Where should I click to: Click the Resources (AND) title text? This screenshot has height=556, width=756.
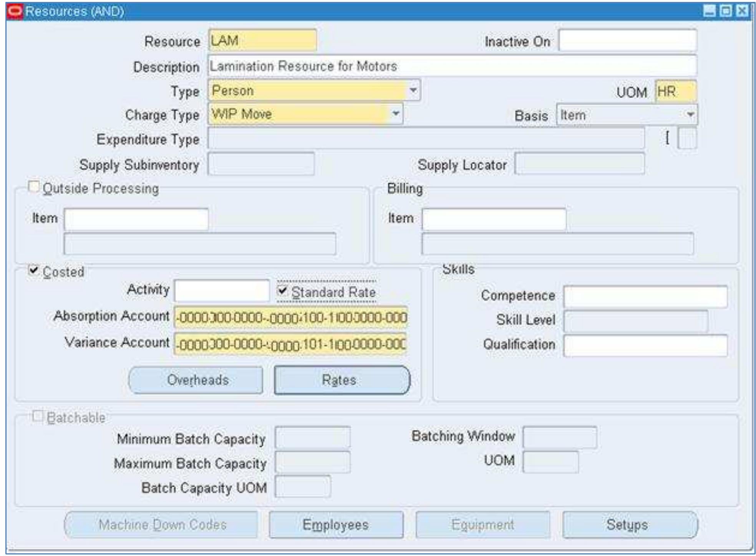point(75,11)
